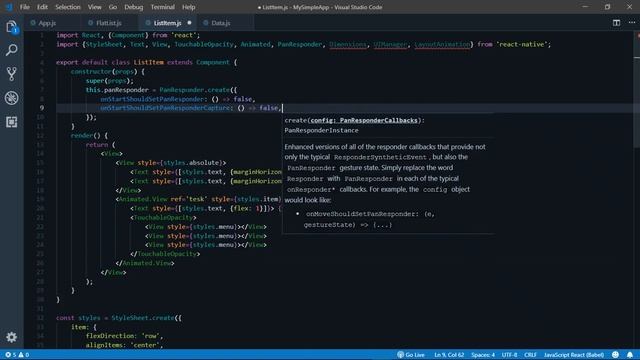Screen dimensions: 640x360
Task: Open the Debug menu
Action: [133, 7]
